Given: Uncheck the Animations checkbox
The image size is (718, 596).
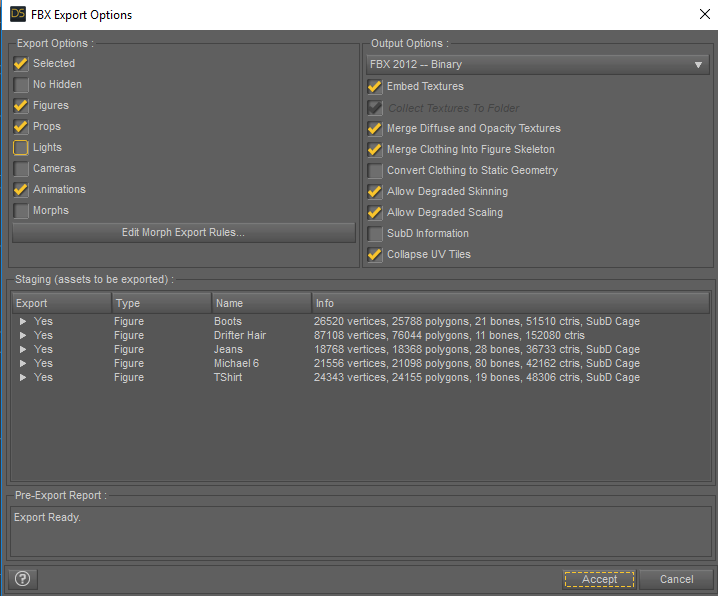Looking at the screenshot, I should coord(21,189).
